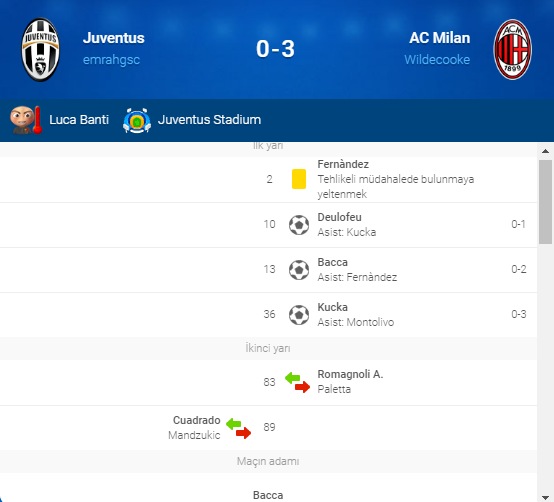
Task: Click the scrollbar down arrow
Action: (546, 497)
